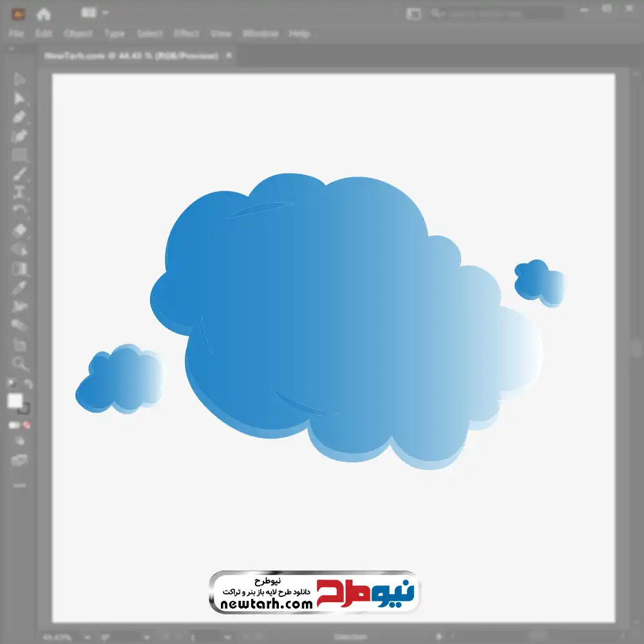Select the Direct Selection tool

click(x=19, y=99)
